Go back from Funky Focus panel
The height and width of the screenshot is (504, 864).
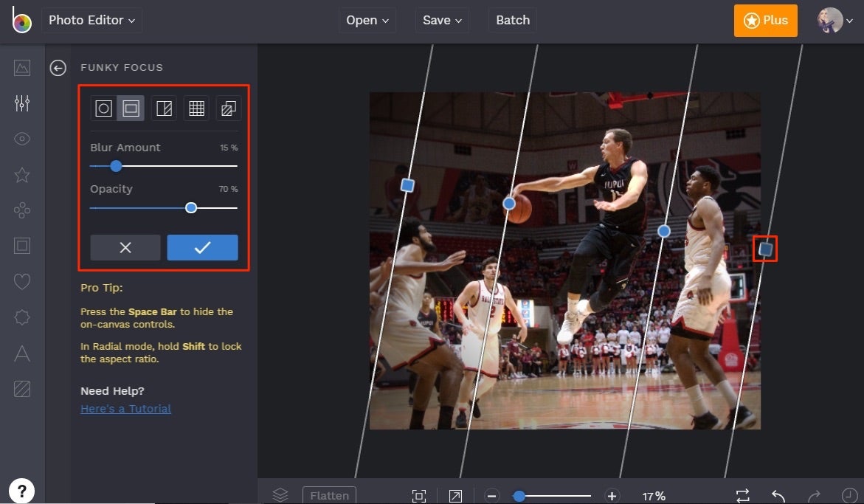pos(58,67)
